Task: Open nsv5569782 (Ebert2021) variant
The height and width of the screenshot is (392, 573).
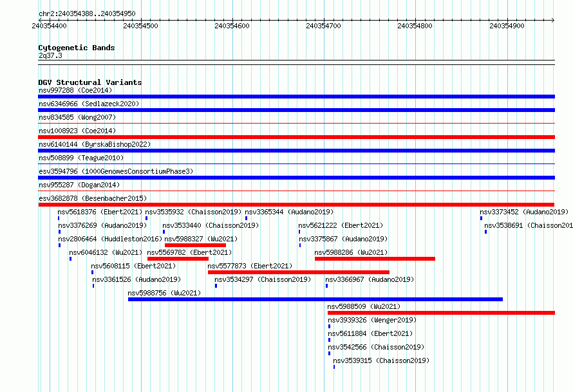Action: pyautogui.click(x=189, y=252)
